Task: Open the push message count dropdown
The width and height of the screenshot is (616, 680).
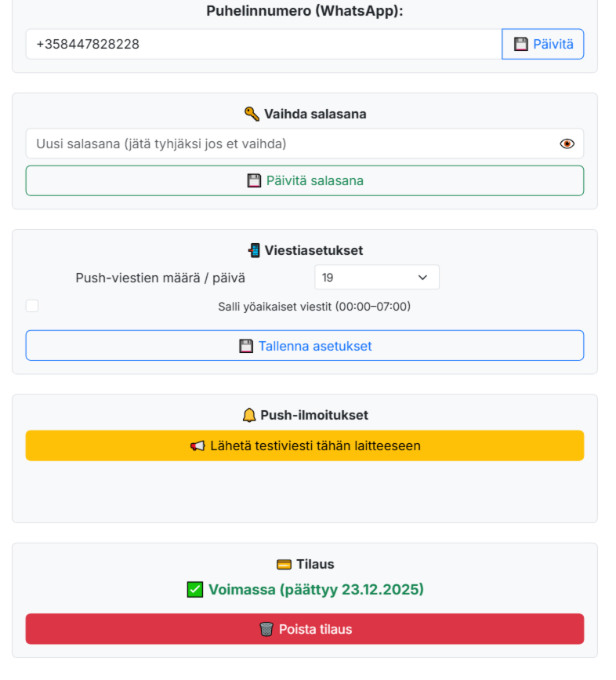Action: 376,278
